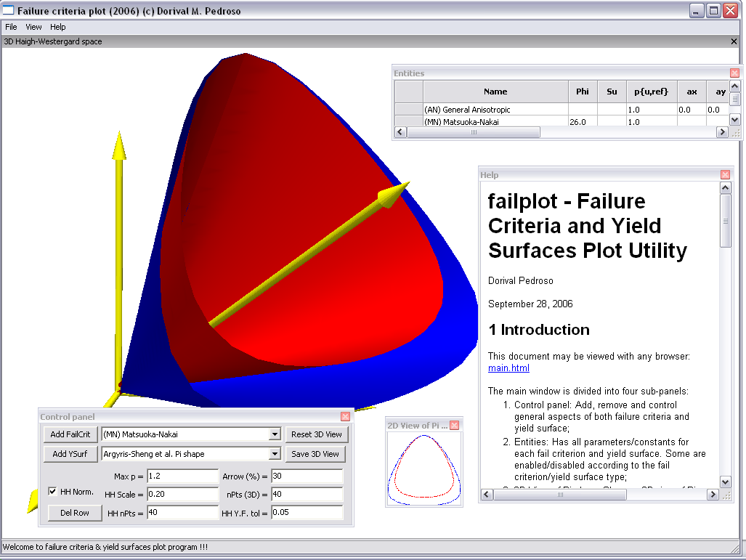The image size is (746, 560).
Task: Open the Help menu
Action: coord(58,27)
